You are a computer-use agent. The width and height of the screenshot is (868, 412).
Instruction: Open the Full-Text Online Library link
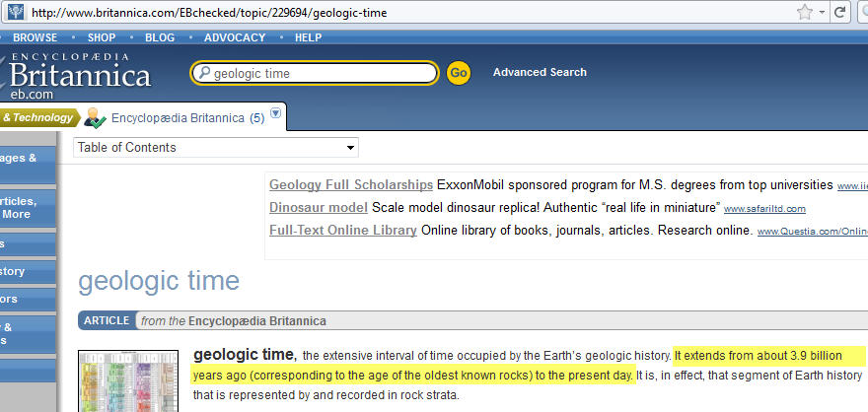coord(342,231)
